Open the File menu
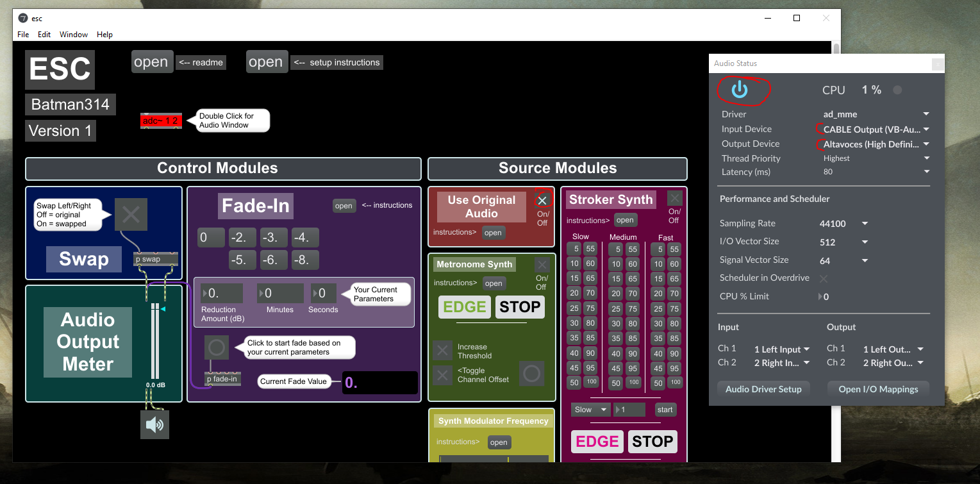 (23, 35)
